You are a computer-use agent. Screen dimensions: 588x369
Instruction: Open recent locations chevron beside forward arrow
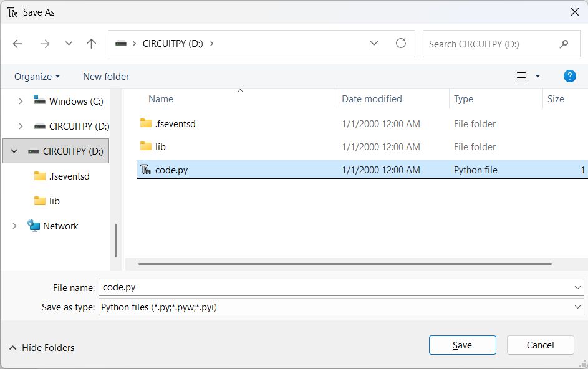69,44
